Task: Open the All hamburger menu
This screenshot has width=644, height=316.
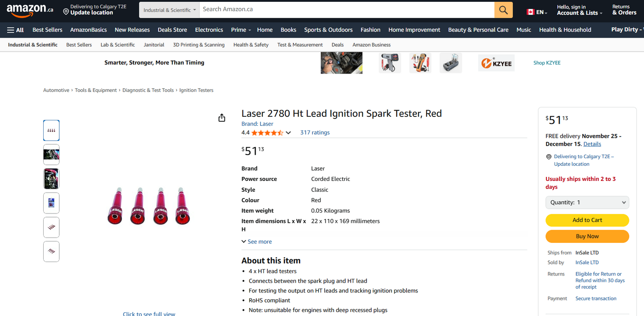Action: [15, 29]
